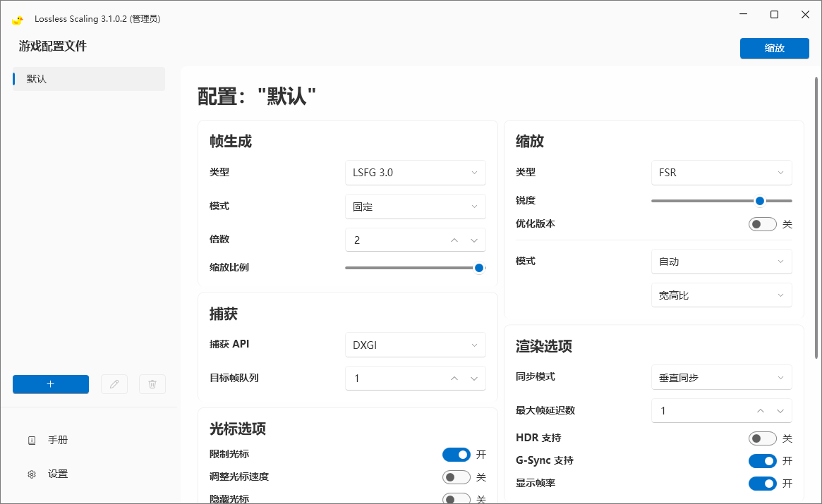Open the 手册 manual page
822x504 pixels.
pyautogui.click(x=58, y=440)
